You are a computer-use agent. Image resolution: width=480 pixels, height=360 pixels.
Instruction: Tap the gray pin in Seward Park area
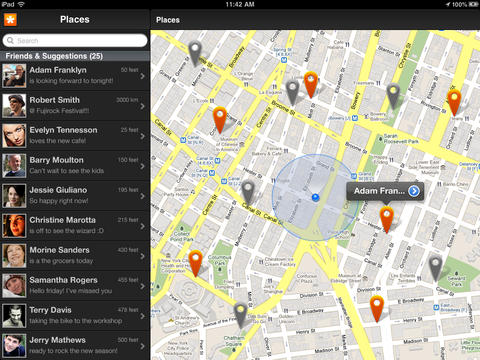(x=435, y=268)
